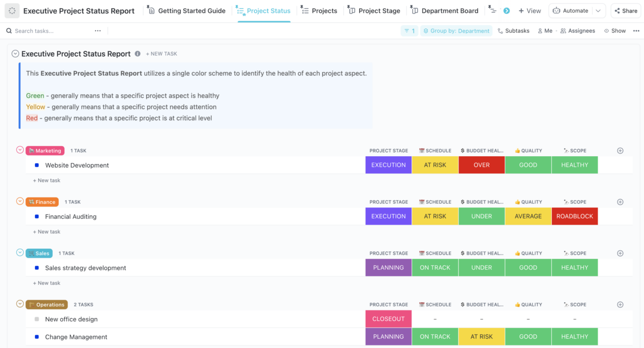
Task: Click the filter icon showing 1
Action: point(409,30)
